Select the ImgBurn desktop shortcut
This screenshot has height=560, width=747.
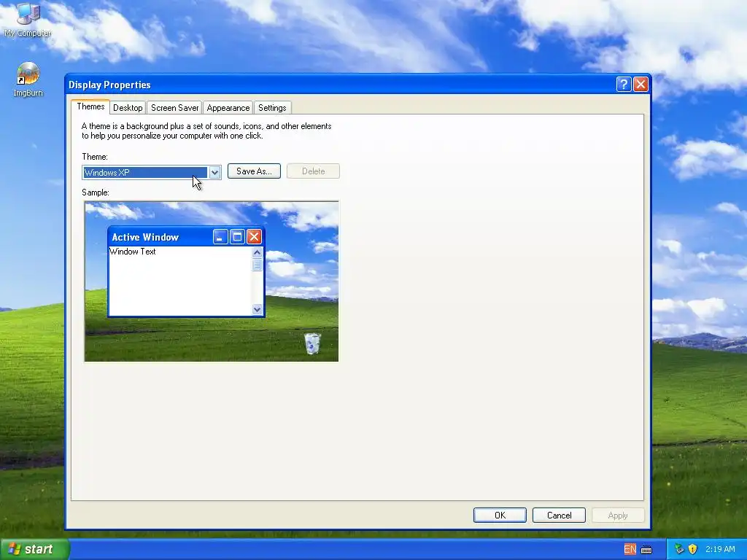point(28,79)
